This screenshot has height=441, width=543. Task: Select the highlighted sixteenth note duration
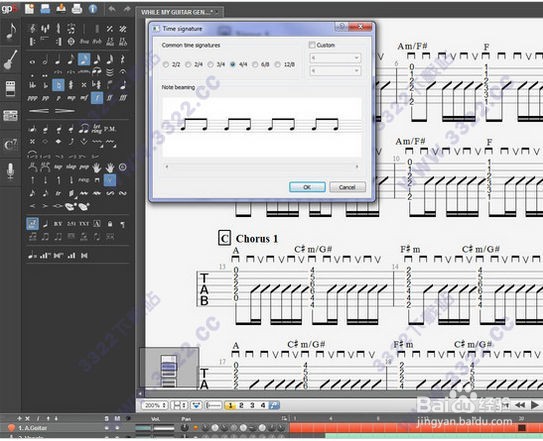pyautogui.click(x=84, y=60)
